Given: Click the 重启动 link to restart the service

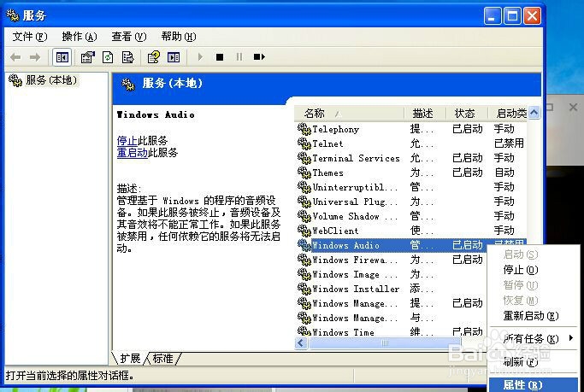Looking at the screenshot, I should pyautogui.click(x=133, y=153).
